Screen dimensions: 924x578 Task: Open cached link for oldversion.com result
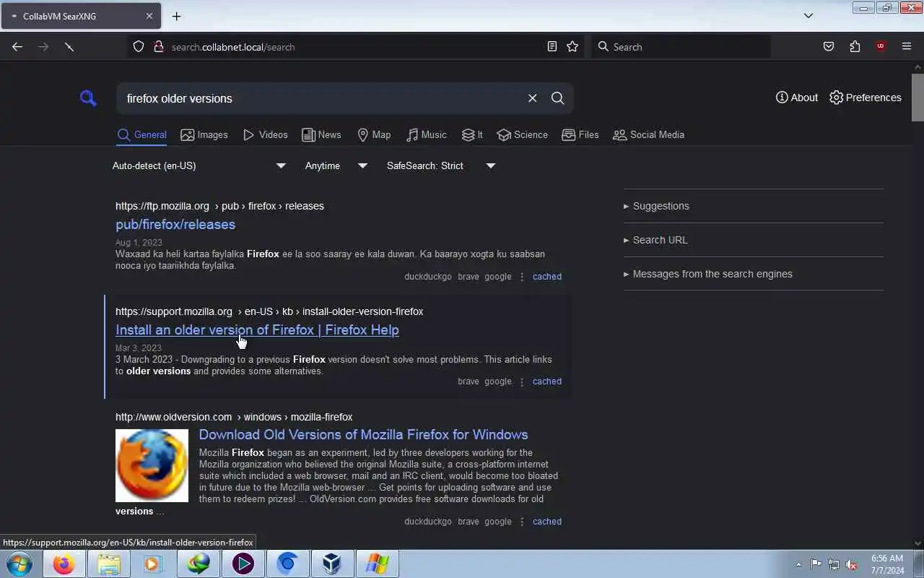pos(546,522)
